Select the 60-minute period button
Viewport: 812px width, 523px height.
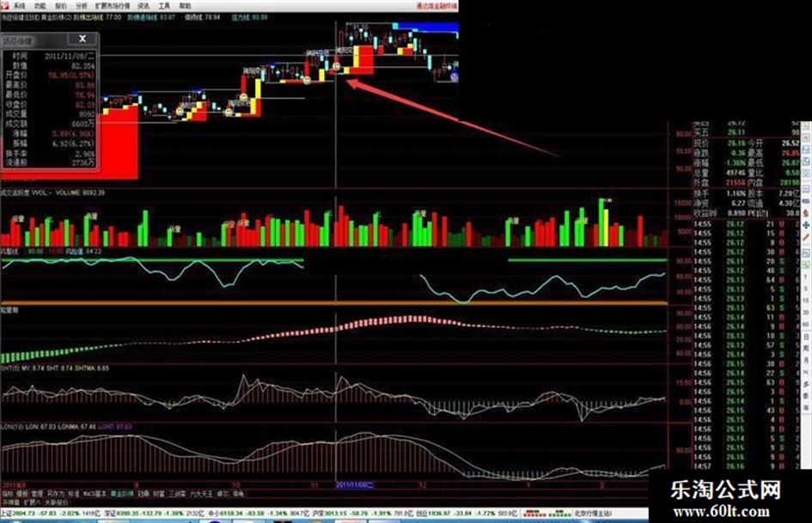(x=806, y=324)
